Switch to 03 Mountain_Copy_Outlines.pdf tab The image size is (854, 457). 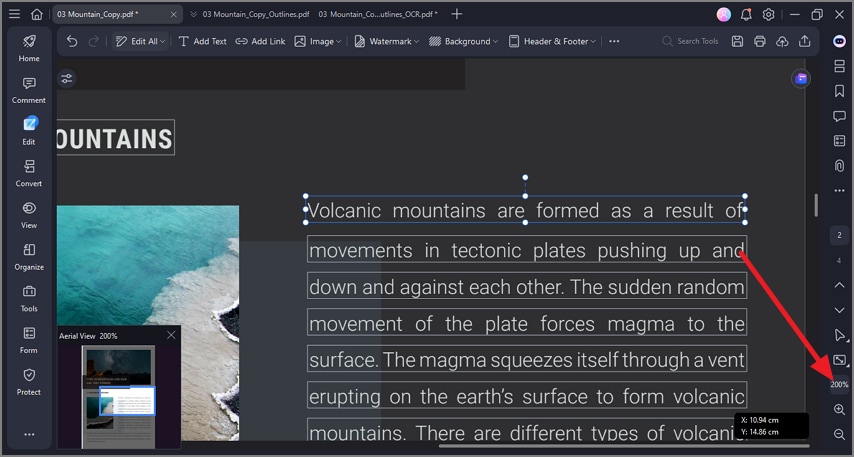[255, 14]
